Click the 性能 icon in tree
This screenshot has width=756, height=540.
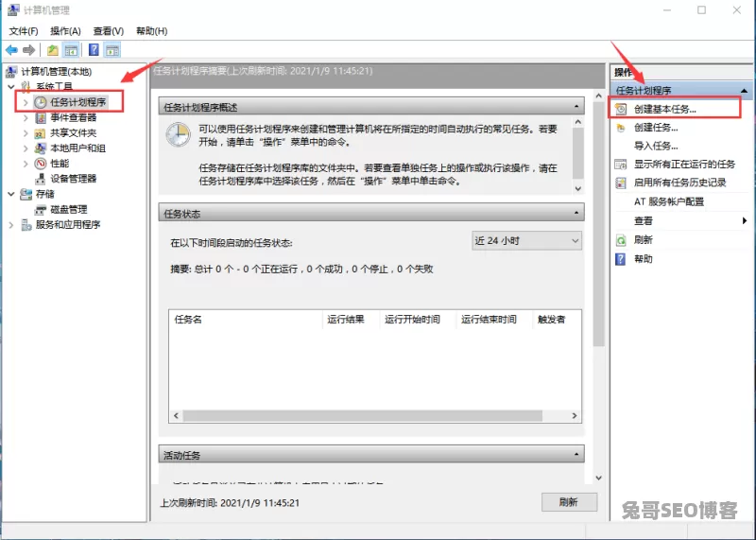pos(41,164)
